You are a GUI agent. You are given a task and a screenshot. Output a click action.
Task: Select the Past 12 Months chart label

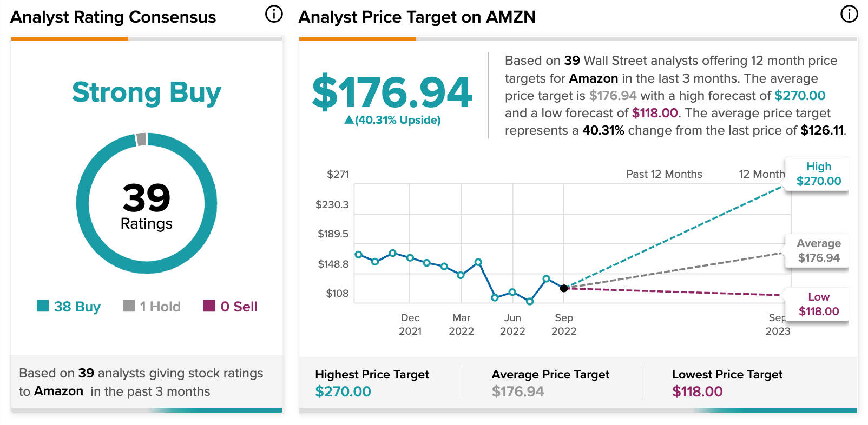[x=664, y=174]
